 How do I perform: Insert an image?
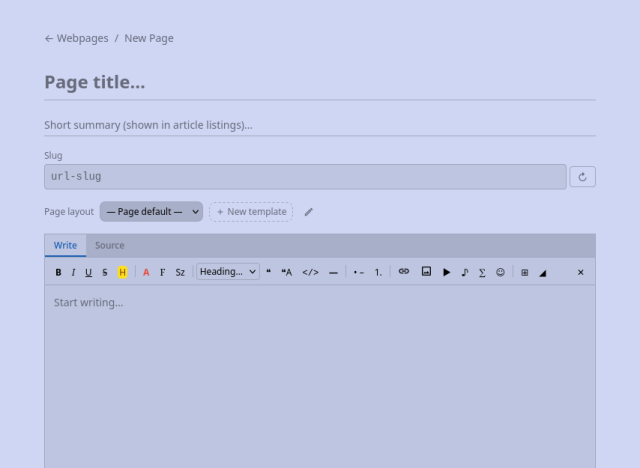426,271
